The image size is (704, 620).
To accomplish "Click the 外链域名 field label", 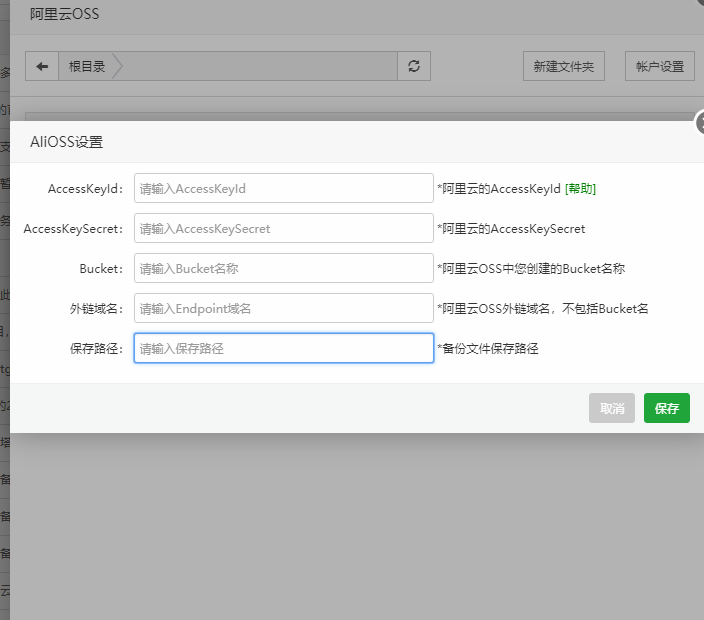I will (96, 308).
